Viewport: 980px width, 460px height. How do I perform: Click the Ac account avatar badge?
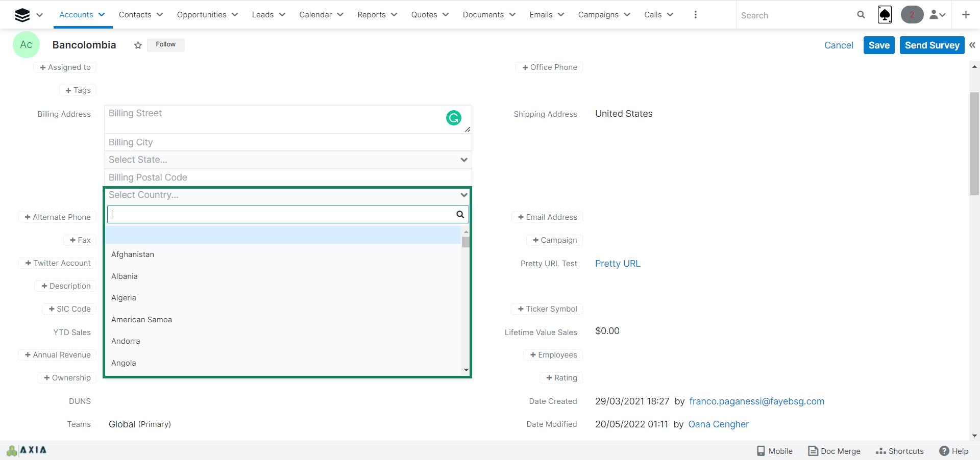(x=26, y=45)
